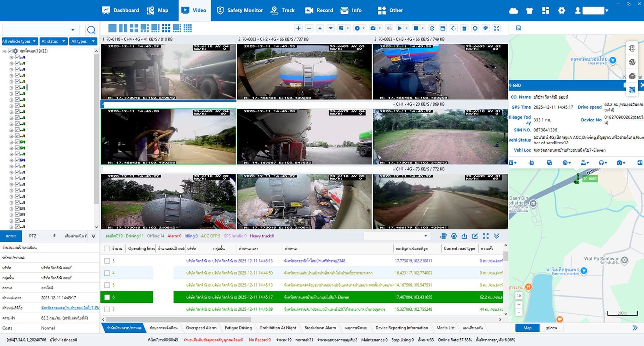
Task: Switch to single-window video layout
Action: 112,28
